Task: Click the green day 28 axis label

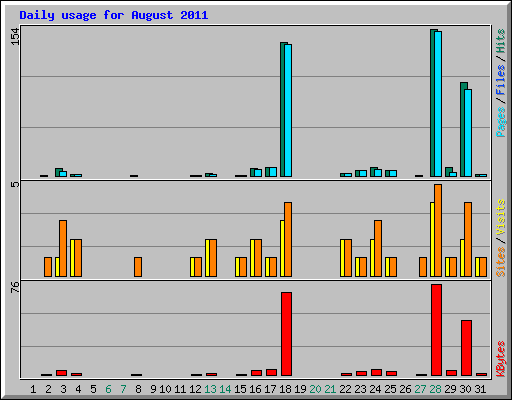Action: tap(435, 389)
